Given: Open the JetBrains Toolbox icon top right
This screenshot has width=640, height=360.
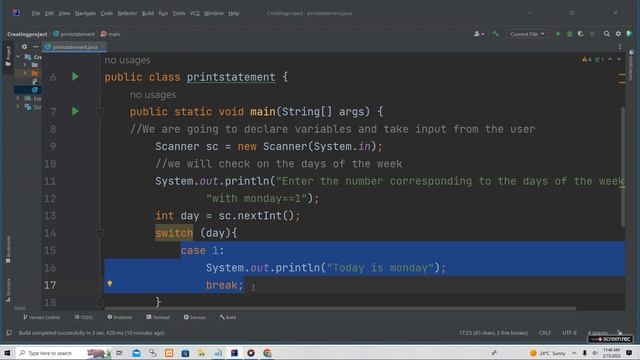Looking at the screenshot, I should [629, 34].
